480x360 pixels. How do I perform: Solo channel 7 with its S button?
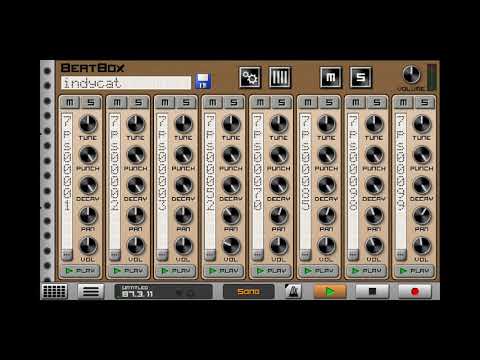click(x=377, y=103)
